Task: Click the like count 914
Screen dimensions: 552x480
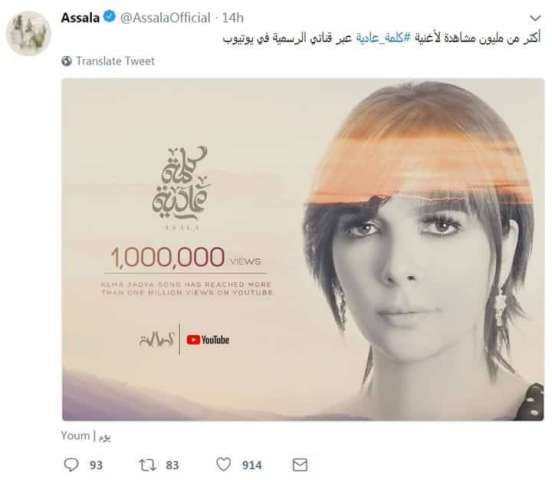Action: point(252,465)
